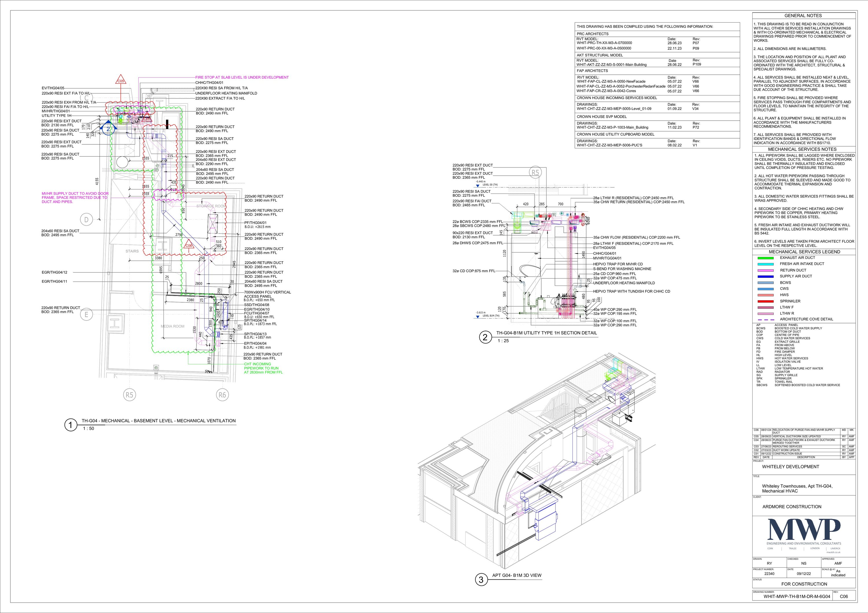The height and width of the screenshot is (613, 868).
Task: Click the green Exhaust Air Duct legend swatch
Action: click(765, 258)
